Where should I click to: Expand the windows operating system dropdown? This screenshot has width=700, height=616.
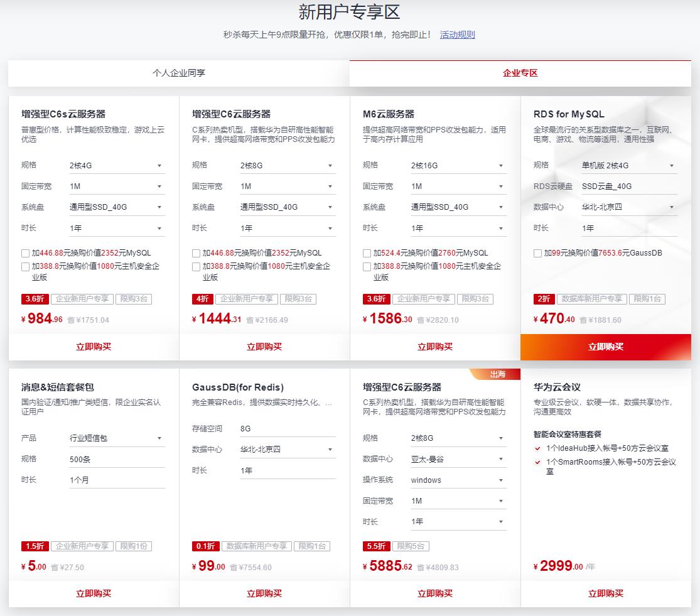click(458, 480)
